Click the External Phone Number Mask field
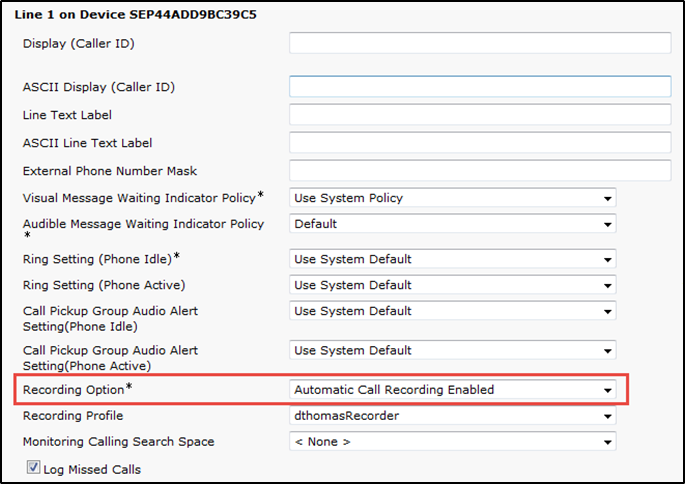Screen dimensions: 685x484 (480, 170)
